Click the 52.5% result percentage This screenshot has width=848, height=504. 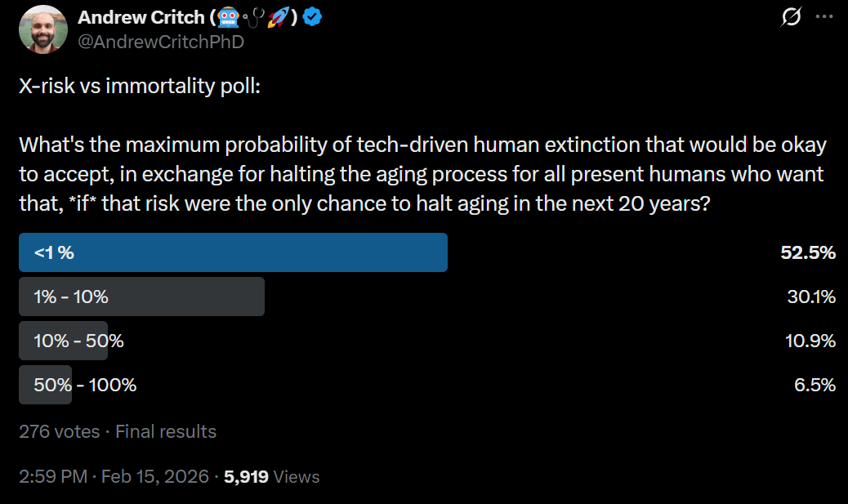point(808,252)
